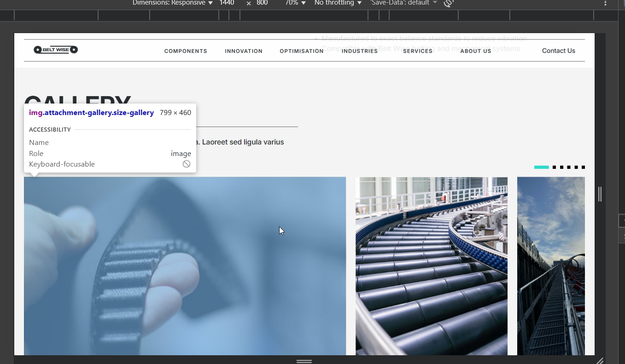Open the About Us nav menu
The image size is (625, 364).
(x=476, y=51)
